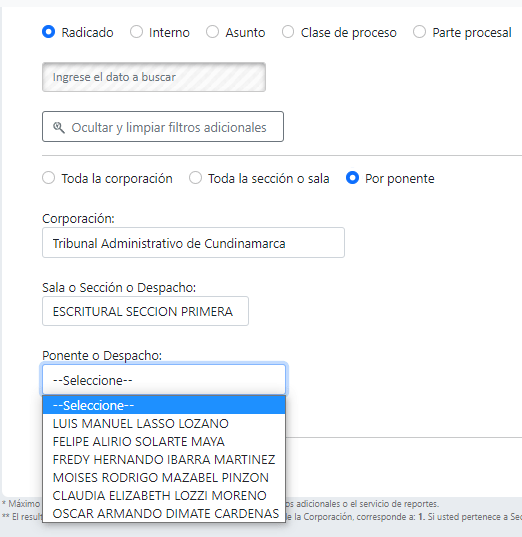Pick LUIS MANUEL LASSO LOZANO from list
522x537 pixels.
(x=164, y=423)
